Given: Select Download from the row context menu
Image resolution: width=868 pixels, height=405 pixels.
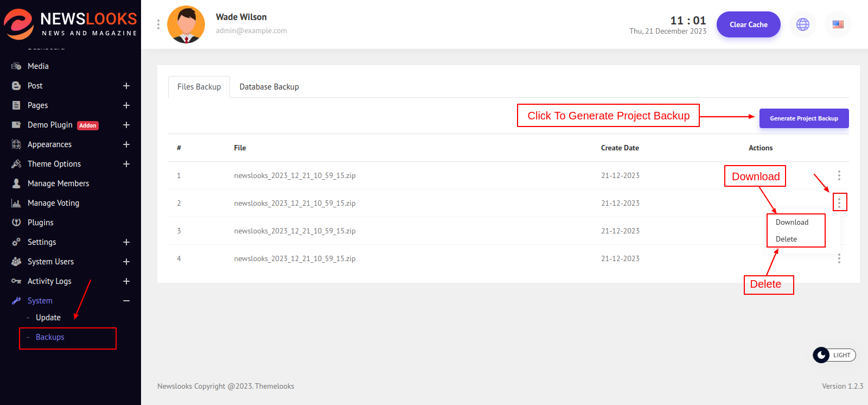Looking at the screenshot, I should coord(792,223).
